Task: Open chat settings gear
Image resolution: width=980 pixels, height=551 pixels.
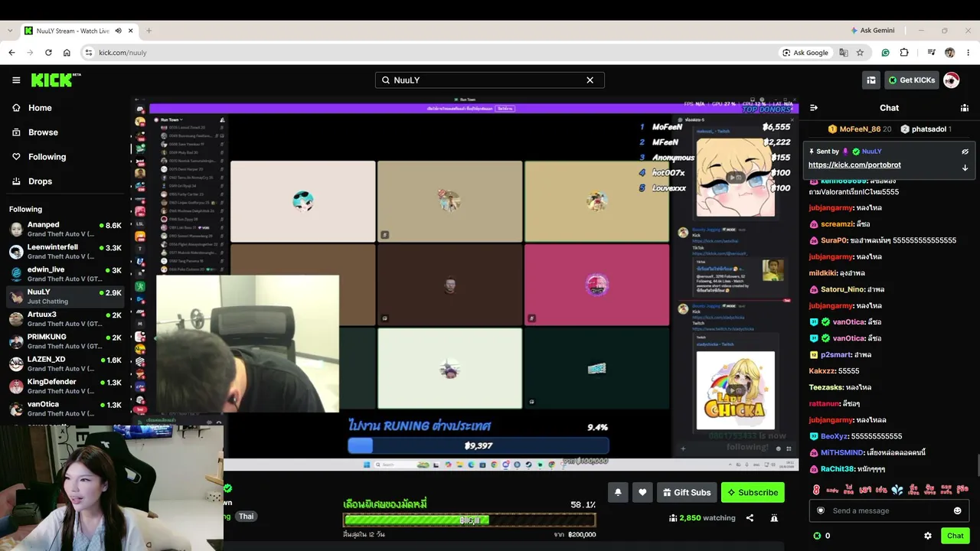Action: [928, 536]
